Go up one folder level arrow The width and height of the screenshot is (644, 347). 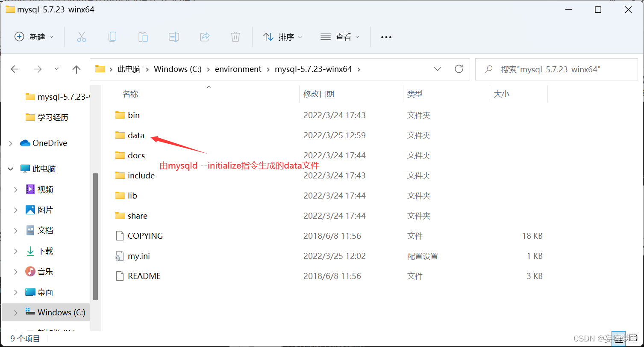pos(76,69)
